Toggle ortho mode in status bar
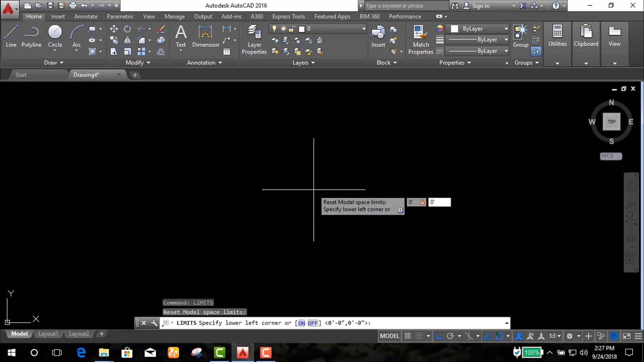 coord(438,336)
